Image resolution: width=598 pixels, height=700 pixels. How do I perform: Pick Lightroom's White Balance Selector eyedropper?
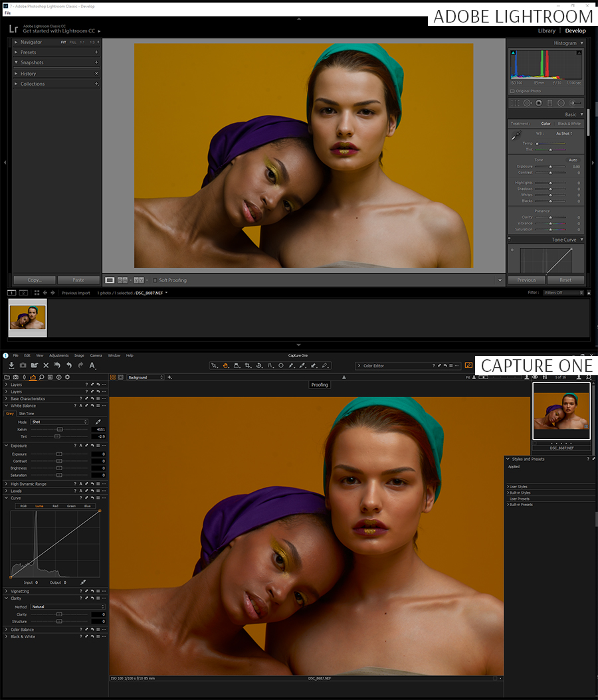516,135
